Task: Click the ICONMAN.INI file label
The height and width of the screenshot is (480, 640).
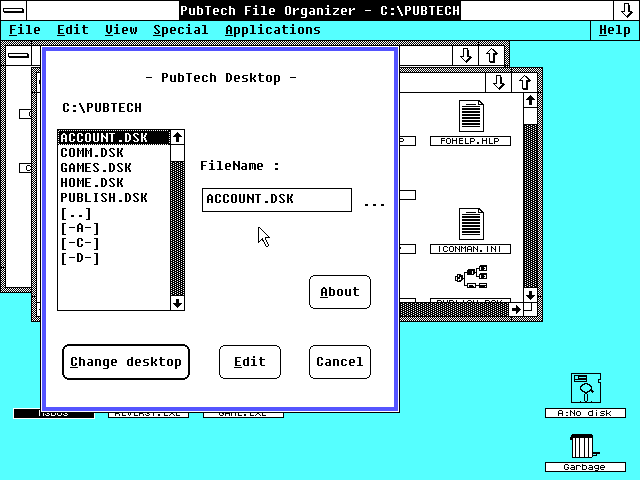Action: pos(470,249)
